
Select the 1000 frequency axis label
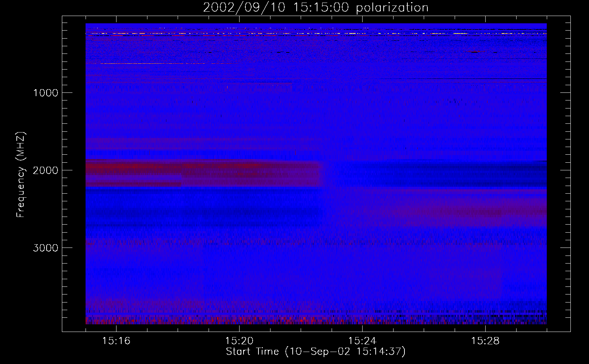click(46, 93)
